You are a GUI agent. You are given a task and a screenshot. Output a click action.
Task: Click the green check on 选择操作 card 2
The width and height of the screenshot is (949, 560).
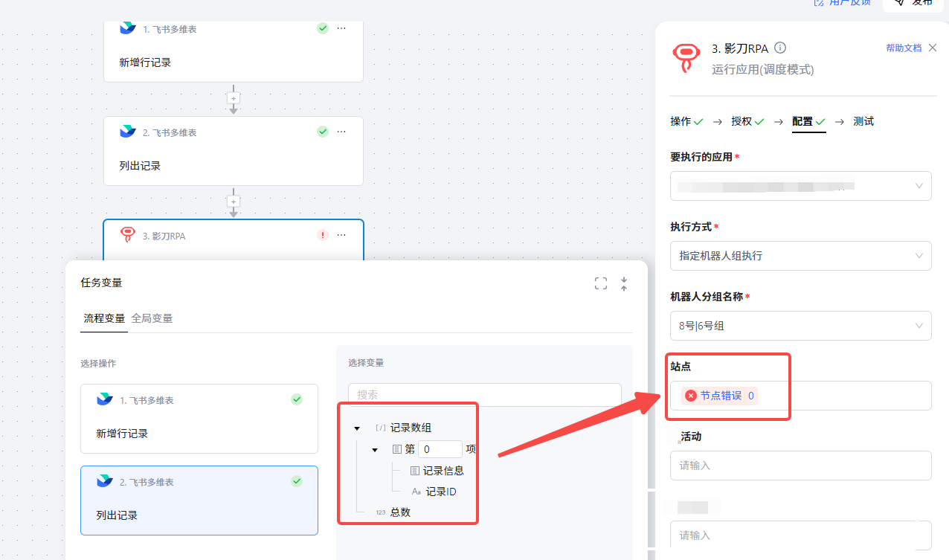click(x=297, y=481)
